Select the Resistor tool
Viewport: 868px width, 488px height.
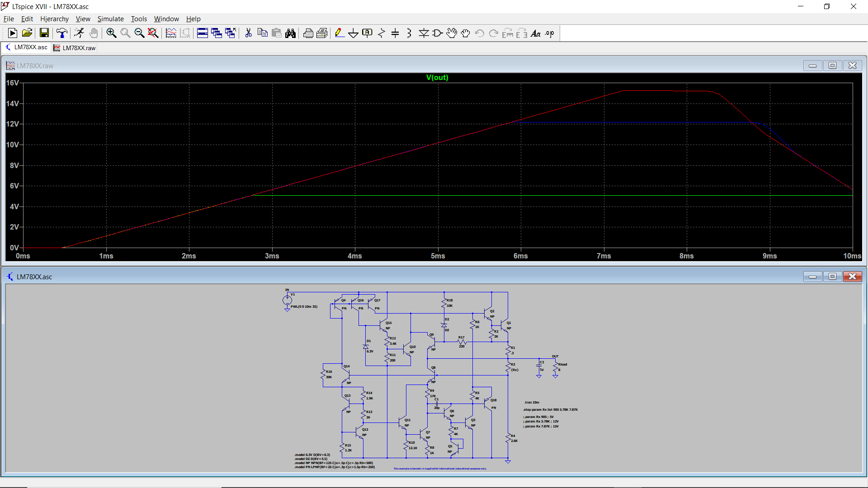[382, 33]
